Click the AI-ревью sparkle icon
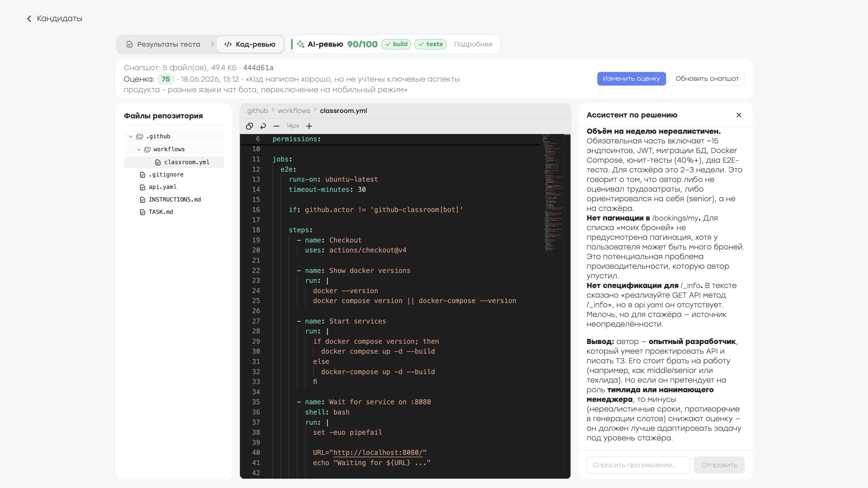Viewport: 868px width, 488px height. click(300, 44)
